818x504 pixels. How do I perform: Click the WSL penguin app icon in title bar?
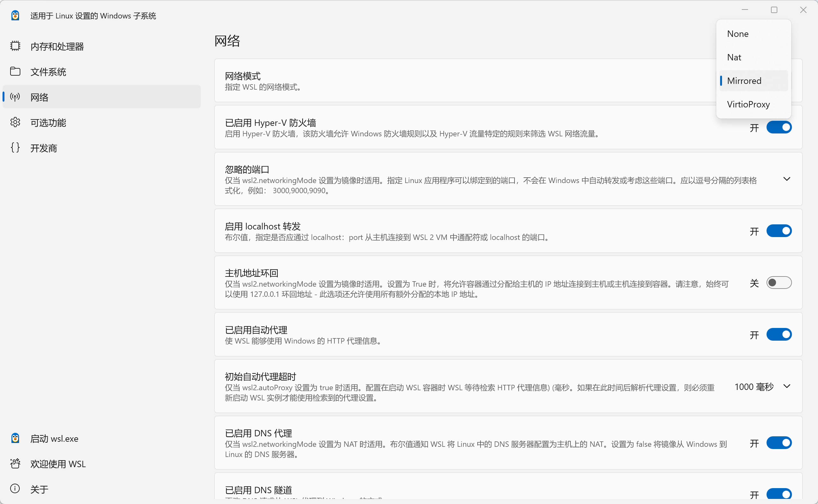15,15
